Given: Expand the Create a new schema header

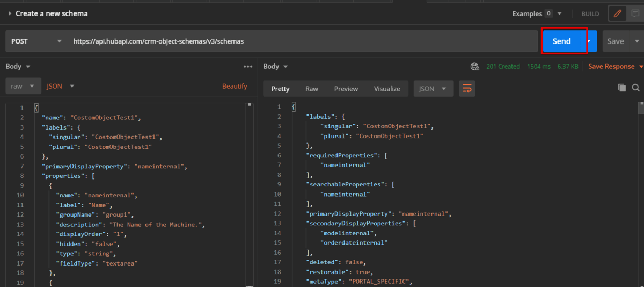Looking at the screenshot, I should tap(10, 13).
